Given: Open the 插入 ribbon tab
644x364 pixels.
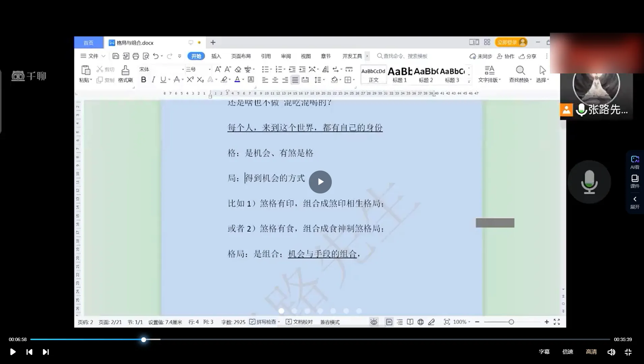Looking at the screenshot, I should click(216, 56).
